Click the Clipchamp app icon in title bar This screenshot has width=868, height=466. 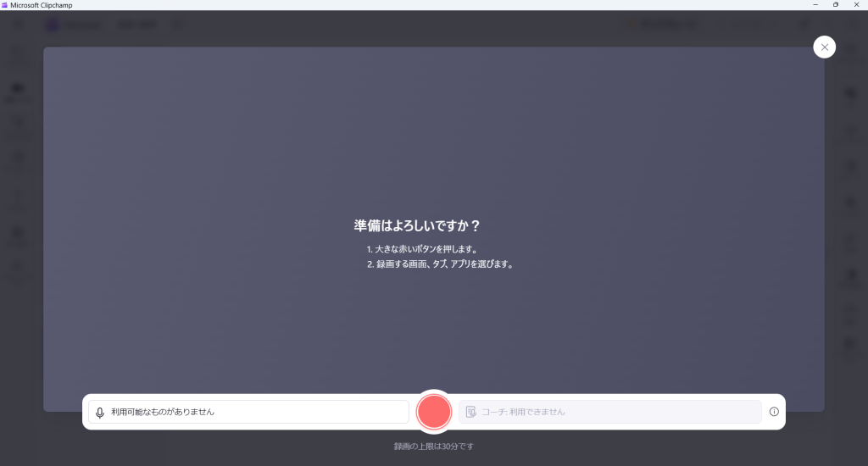[5, 5]
